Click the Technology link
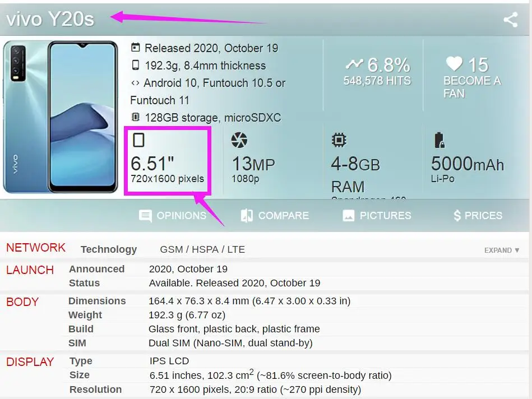 coord(109,249)
